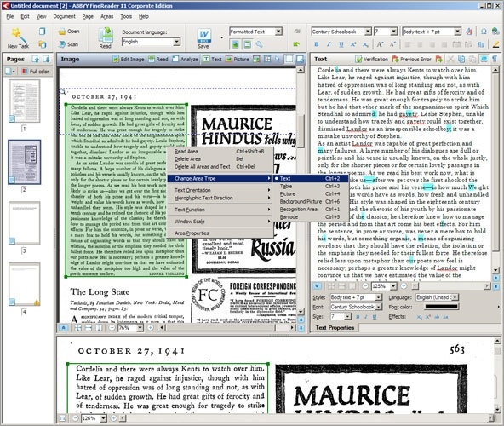The height and width of the screenshot is (426, 504).
Task: Open the Tools menu
Action: coord(126,16)
